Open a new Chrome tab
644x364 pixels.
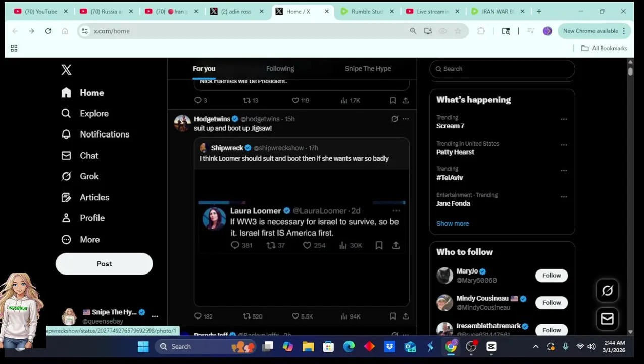pos(539,11)
